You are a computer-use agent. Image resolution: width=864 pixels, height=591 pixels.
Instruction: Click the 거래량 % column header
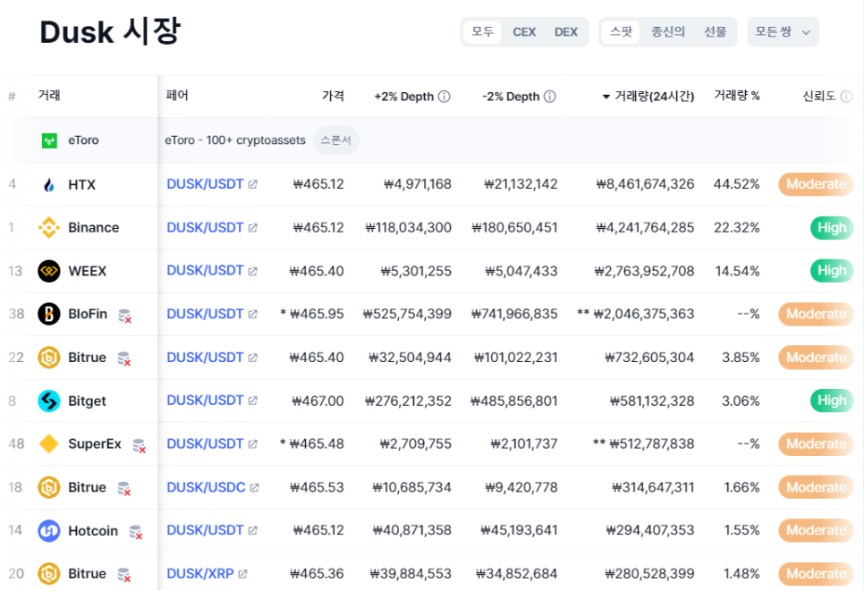tap(737, 96)
